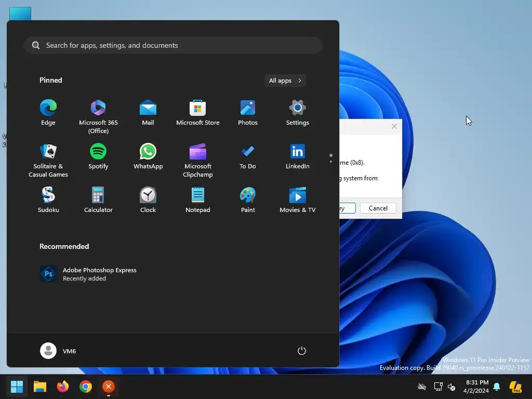Open WhatsApp
The image size is (532, 399).
point(148,157)
